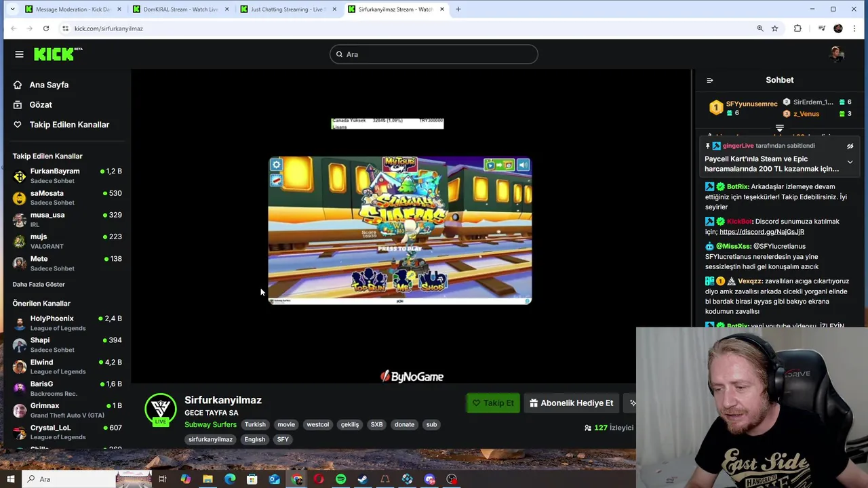This screenshot has width=868, height=488.
Task: Click the settings gear icon in the game stream
Action: [x=275, y=165]
